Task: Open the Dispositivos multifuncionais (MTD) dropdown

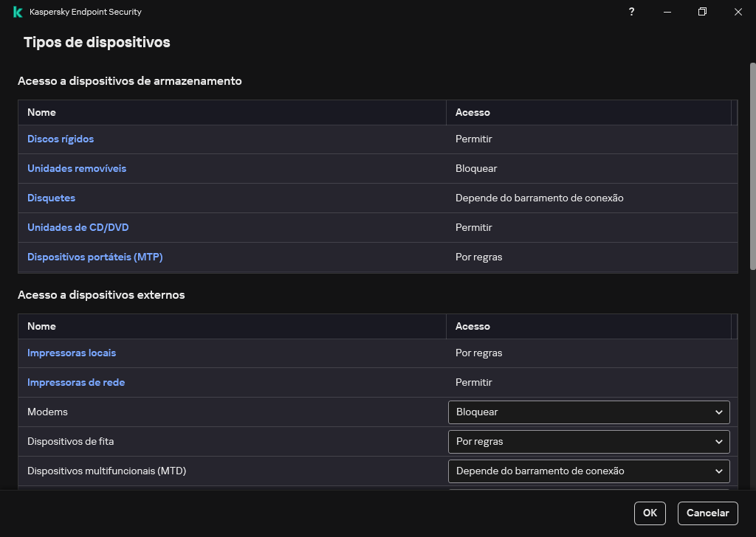Action: click(x=588, y=471)
